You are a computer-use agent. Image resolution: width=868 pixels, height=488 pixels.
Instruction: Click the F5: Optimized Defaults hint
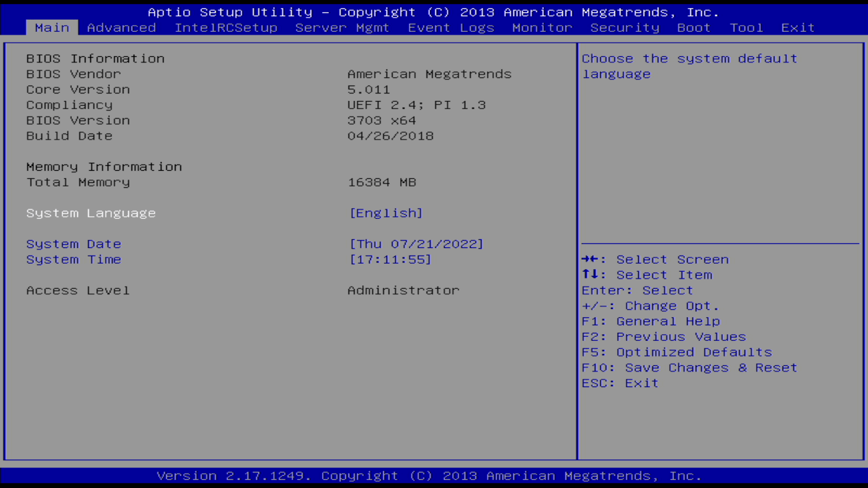677,352
